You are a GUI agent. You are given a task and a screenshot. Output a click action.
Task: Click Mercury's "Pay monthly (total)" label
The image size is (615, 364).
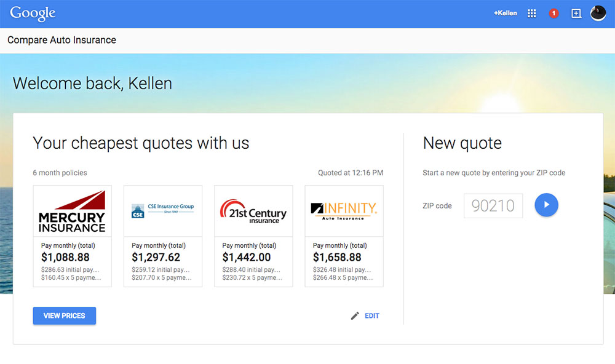[x=68, y=245]
